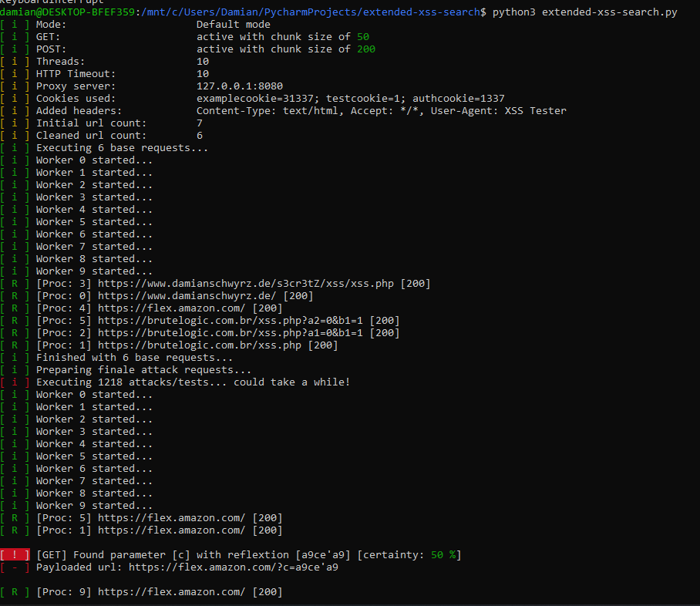Click the [i] marker beside Worker 0 started

point(14,160)
